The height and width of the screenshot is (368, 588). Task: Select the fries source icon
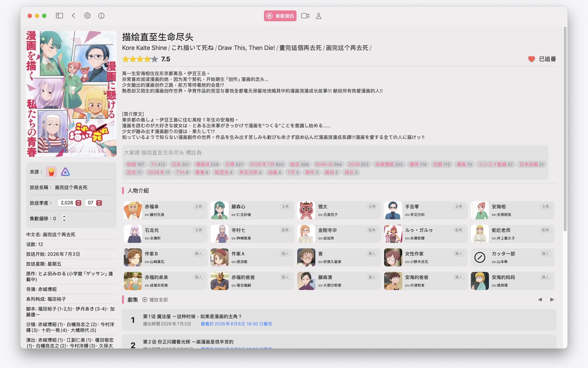pos(51,172)
